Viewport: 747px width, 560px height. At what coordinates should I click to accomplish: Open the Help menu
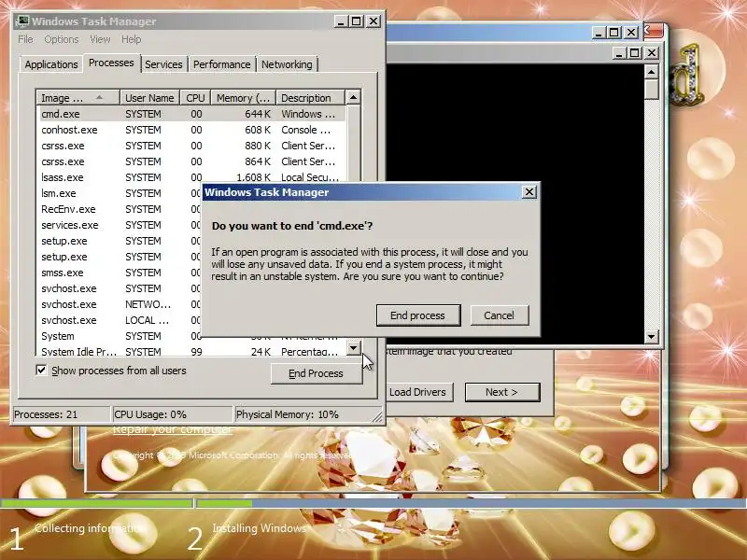point(131,39)
